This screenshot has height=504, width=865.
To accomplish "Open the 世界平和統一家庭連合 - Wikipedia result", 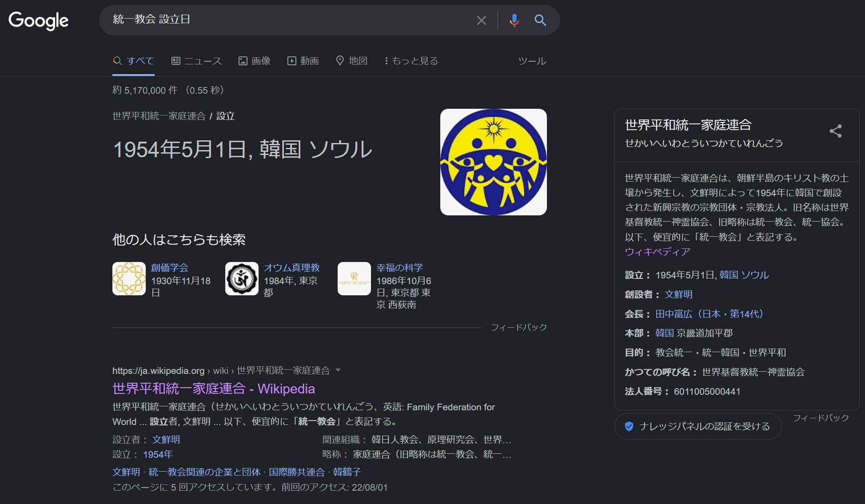I will tap(214, 389).
